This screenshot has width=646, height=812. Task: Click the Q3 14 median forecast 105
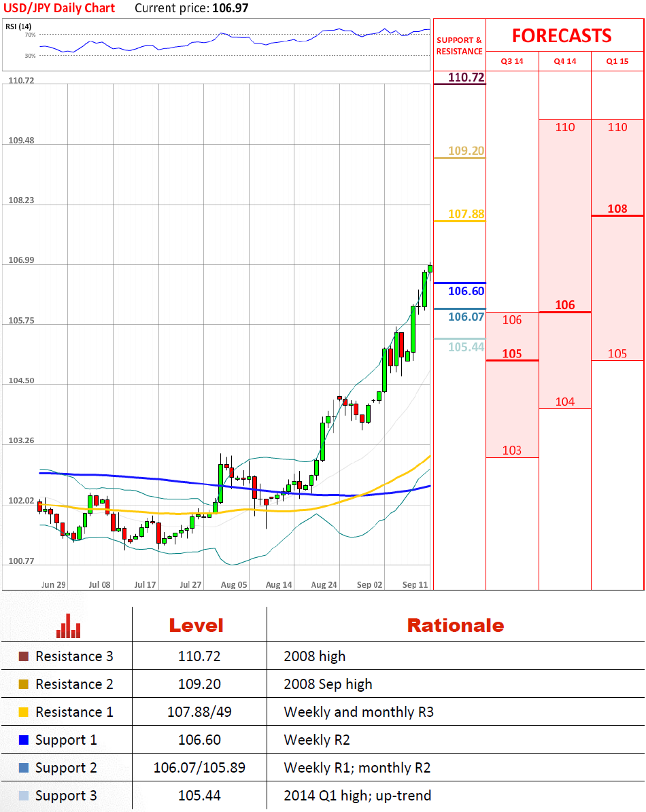(512, 354)
